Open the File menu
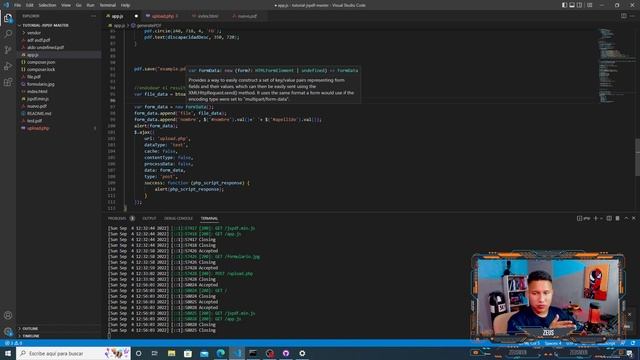 click(18, 5)
